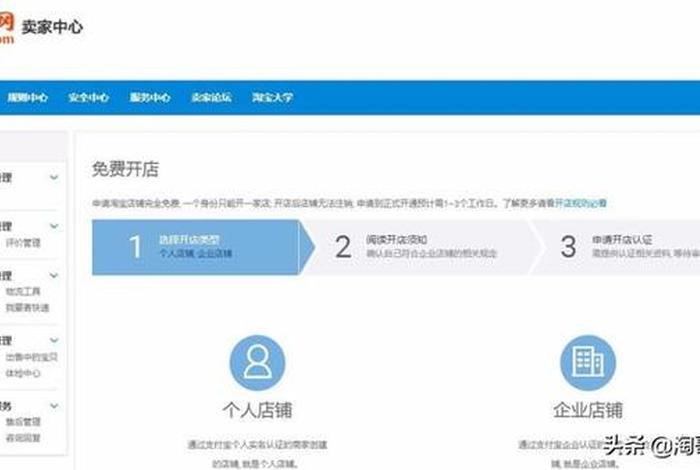Viewport: 700px width, 470px height.
Task: Open the 规则中心 nav item
Action: click(28, 97)
